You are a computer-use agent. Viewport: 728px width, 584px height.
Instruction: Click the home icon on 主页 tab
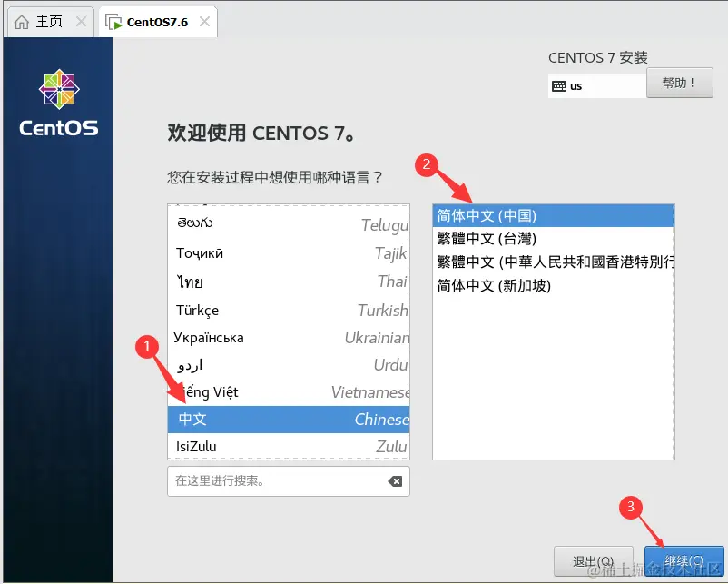(22, 22)
